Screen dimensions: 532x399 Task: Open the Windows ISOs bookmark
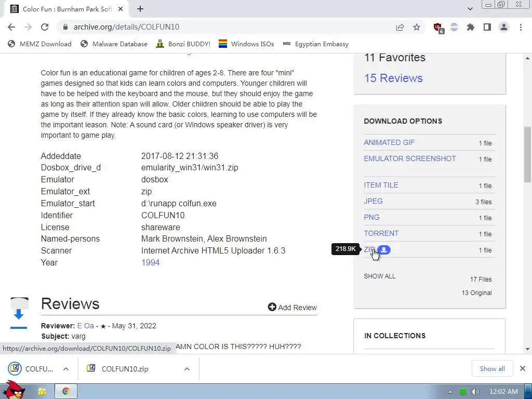click(246, 44)
